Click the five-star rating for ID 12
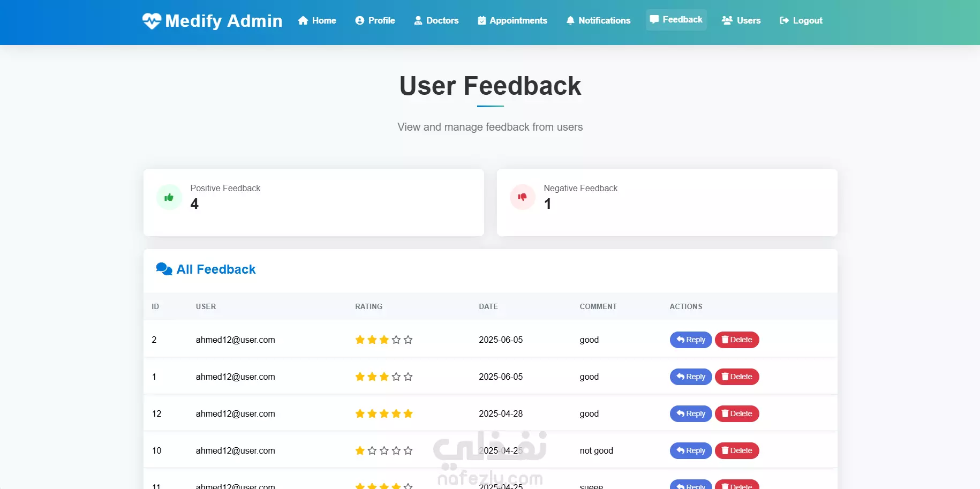 pos(384,413)
